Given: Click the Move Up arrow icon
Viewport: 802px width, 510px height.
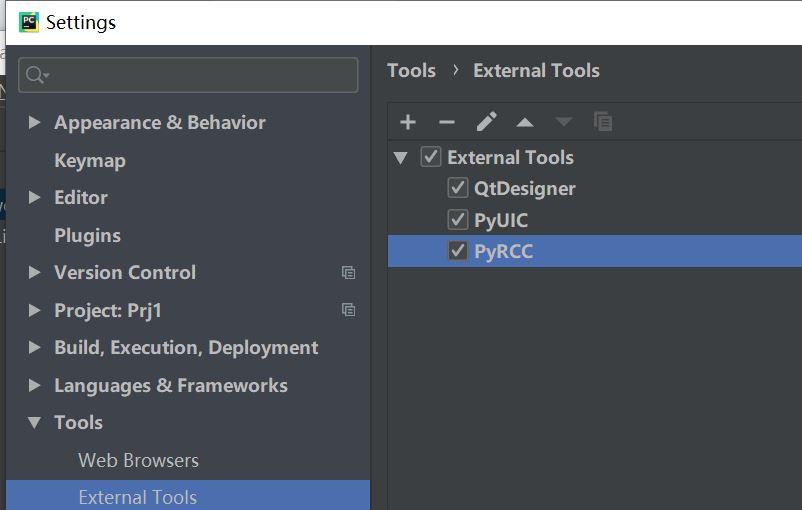Looking at the screenshot, I should pos(525,122).
